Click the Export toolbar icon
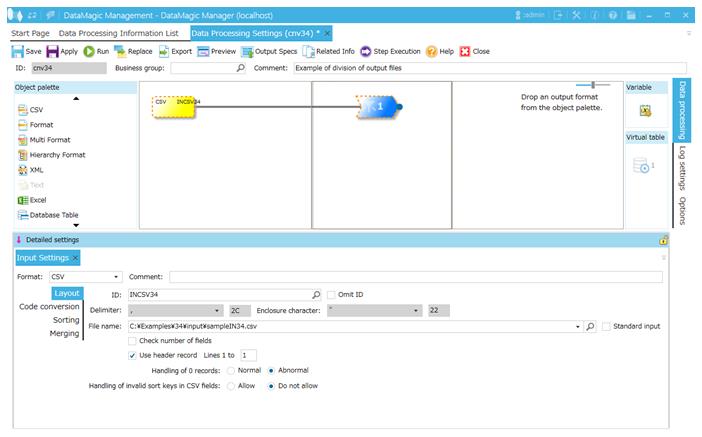The width and height of the screenshot is (702, 437). (x=165, y=51)
